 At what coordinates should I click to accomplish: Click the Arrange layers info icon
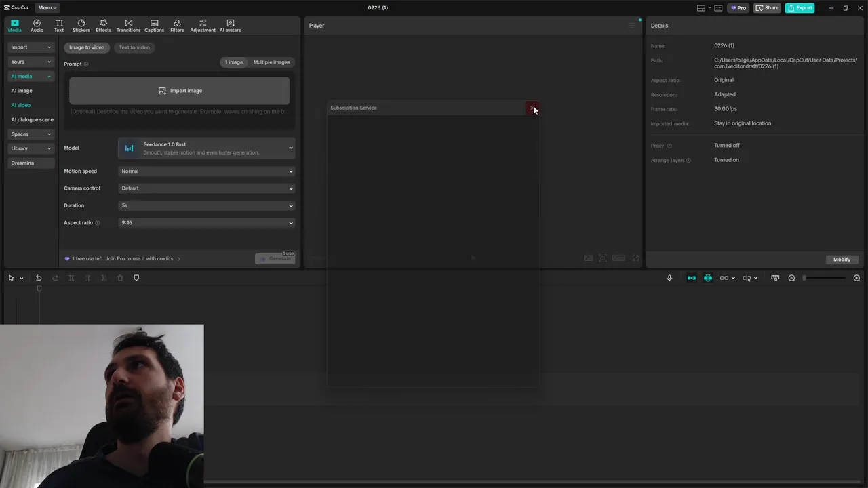(x=688, y=161)
